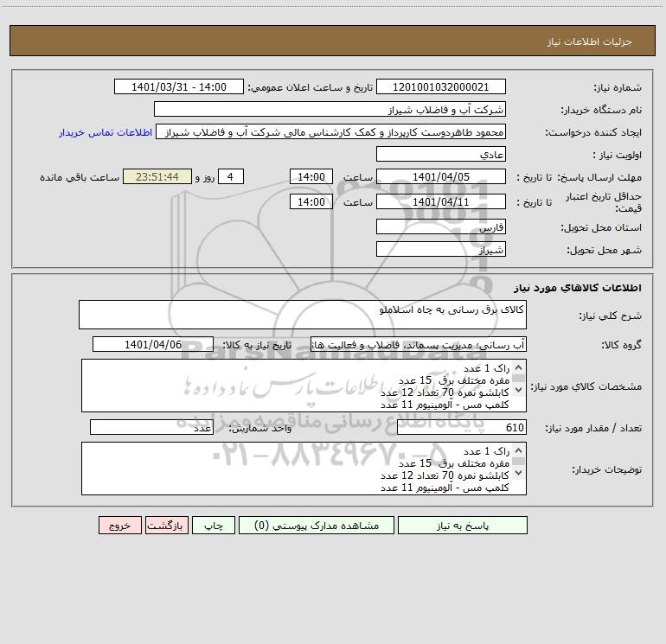Click کابلشو نمره 70 line in توضیحات خریدار
Viewport: 666px width, 644px height.
click(x=445, y=475)
